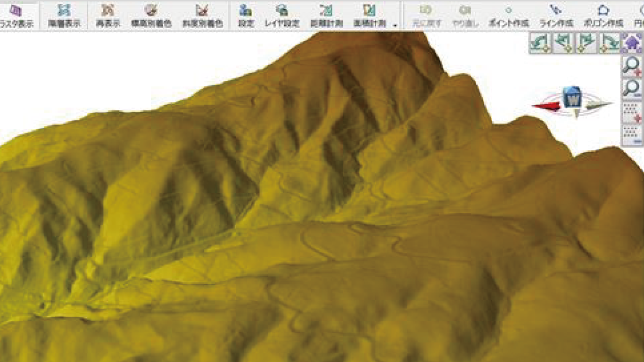The height and width of the screenshot is (362, 644).
Task: Click the straight right-pointing view arrow
Action: click(x=586, y=43)
